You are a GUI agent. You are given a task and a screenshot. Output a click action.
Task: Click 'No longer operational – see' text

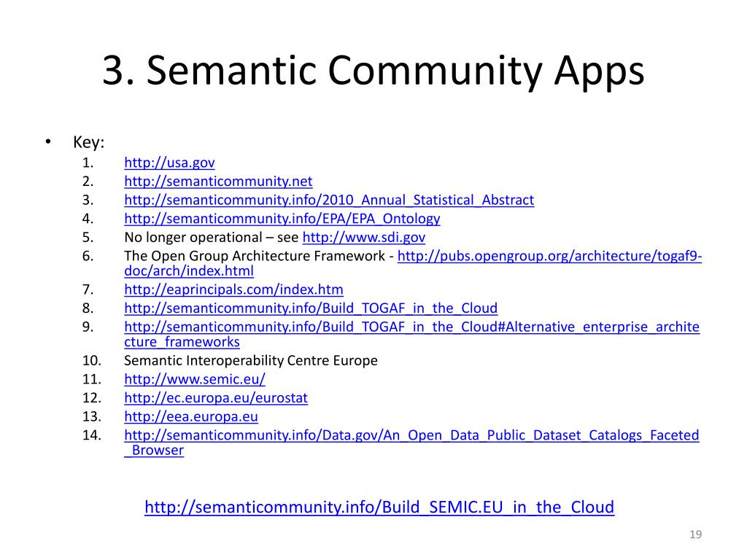(x=211, y=237)
